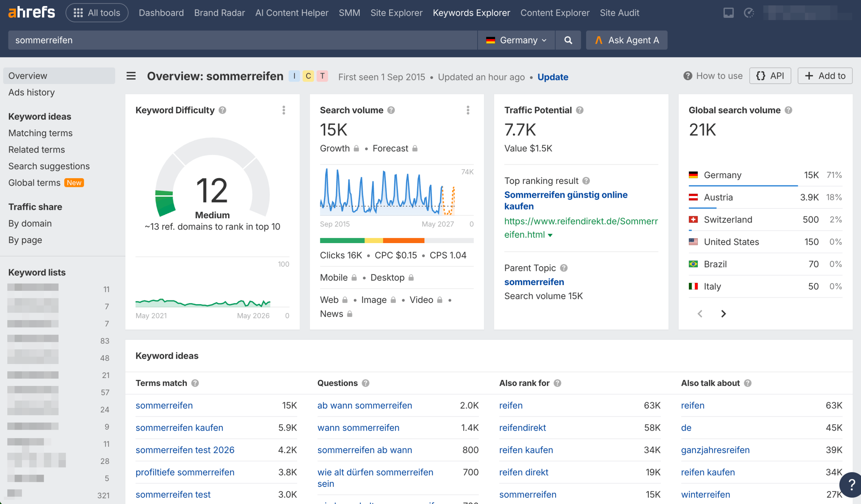The width and height of the screenshot is (861, 504).
Task: Click the Keyword Difficulty help icon
Action: pyautogui.click(x=222, y=110)
